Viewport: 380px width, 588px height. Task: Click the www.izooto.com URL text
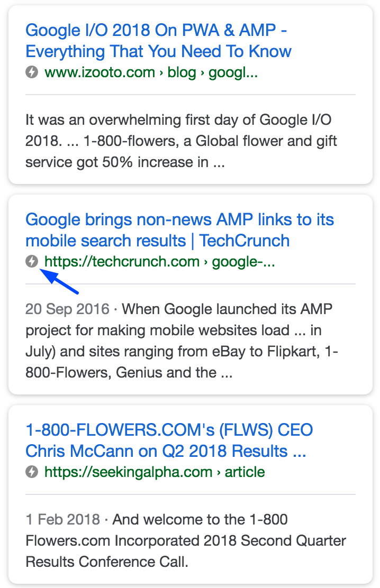(x=100, y=72)
